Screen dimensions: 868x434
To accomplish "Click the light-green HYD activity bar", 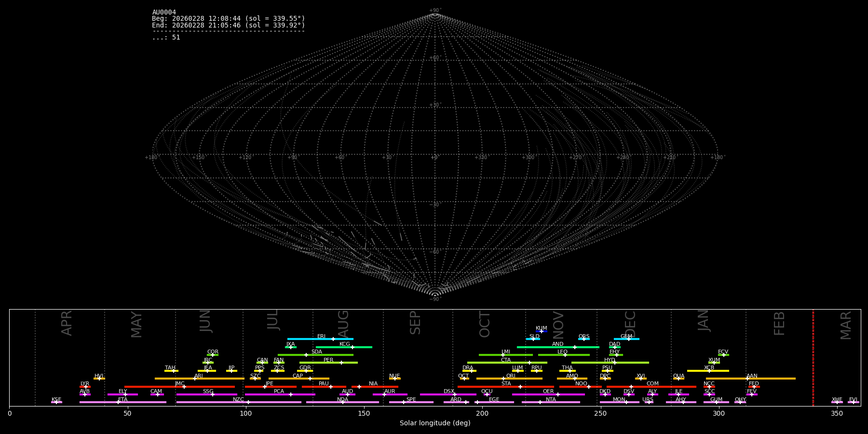I will coord(610,363).
